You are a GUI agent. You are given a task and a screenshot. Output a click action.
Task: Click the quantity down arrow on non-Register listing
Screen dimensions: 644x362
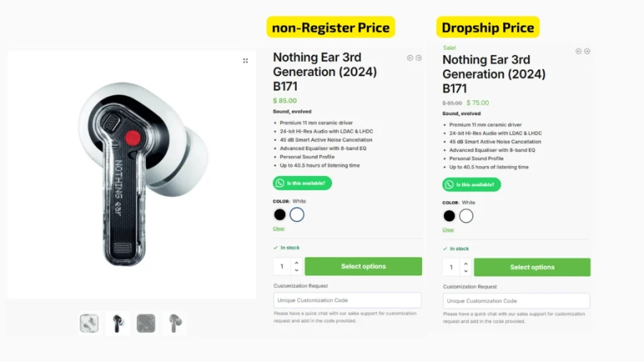click(296, 269)
